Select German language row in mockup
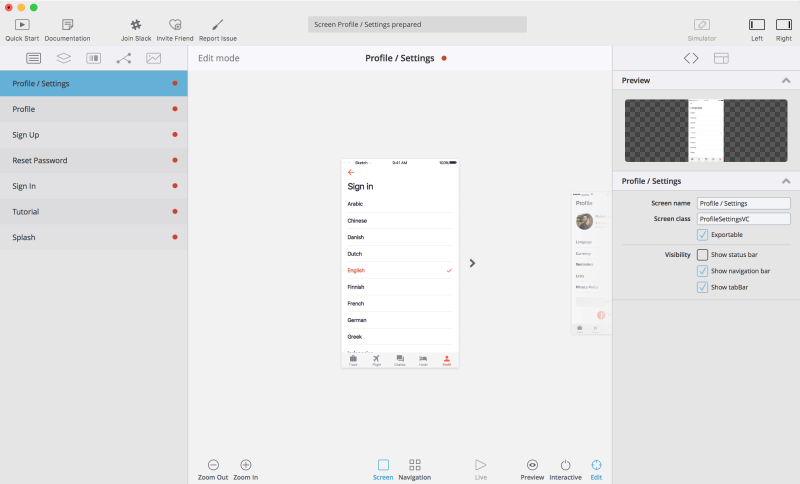The width and height of the screenshot is (800, 484). tap(399, 320)
